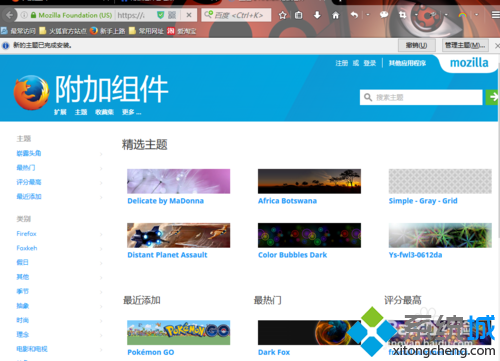This screenshot has width=500, height=361.
Task: Open 时尚 category link
Action: (23, 320)
